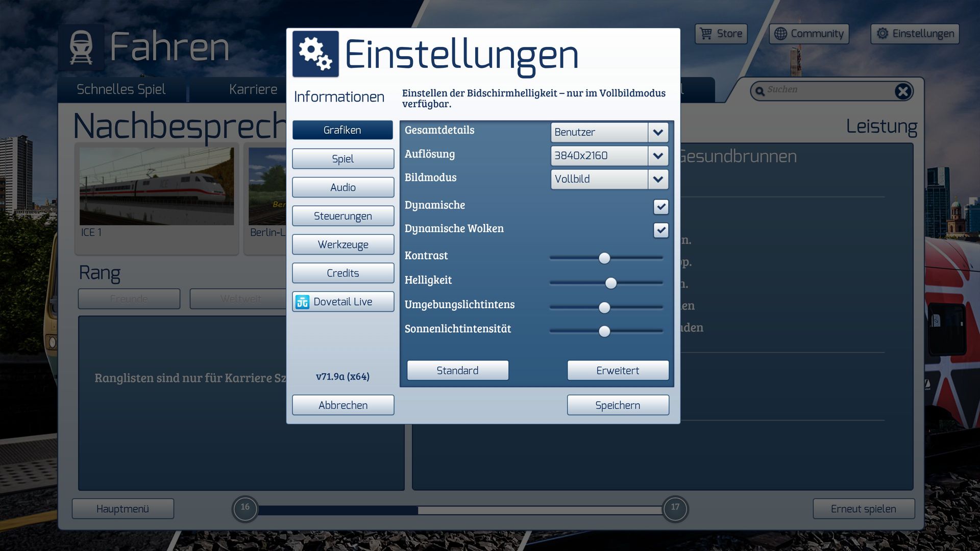Switch to the Audio settings tab

(343, 187)
